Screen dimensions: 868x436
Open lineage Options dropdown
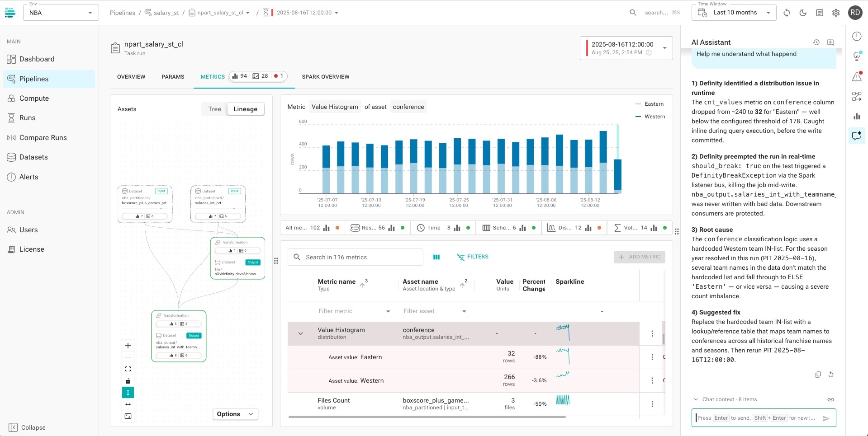pyautogui.click(x=235, y=414)
